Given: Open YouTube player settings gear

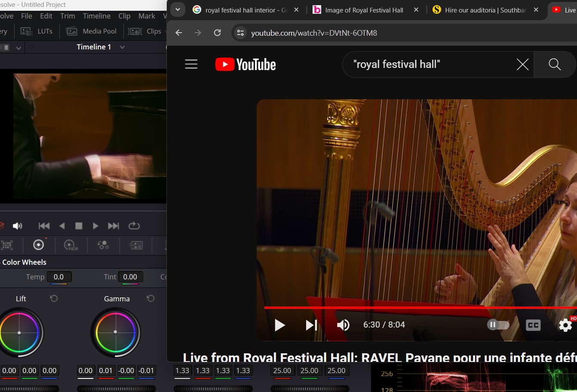Looking at the screenshot, I should (565, 325).
